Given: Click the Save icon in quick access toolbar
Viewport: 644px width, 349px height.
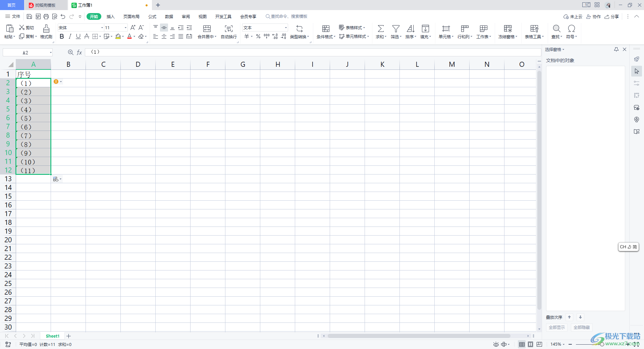Looking at the screenshot, I should pyautogui.click(x=29, y=16).
